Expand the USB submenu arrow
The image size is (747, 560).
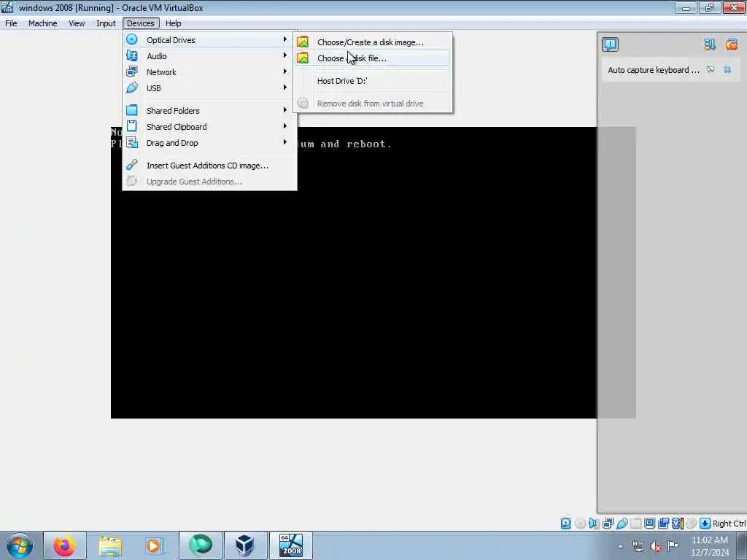click(x=285, y=87)
